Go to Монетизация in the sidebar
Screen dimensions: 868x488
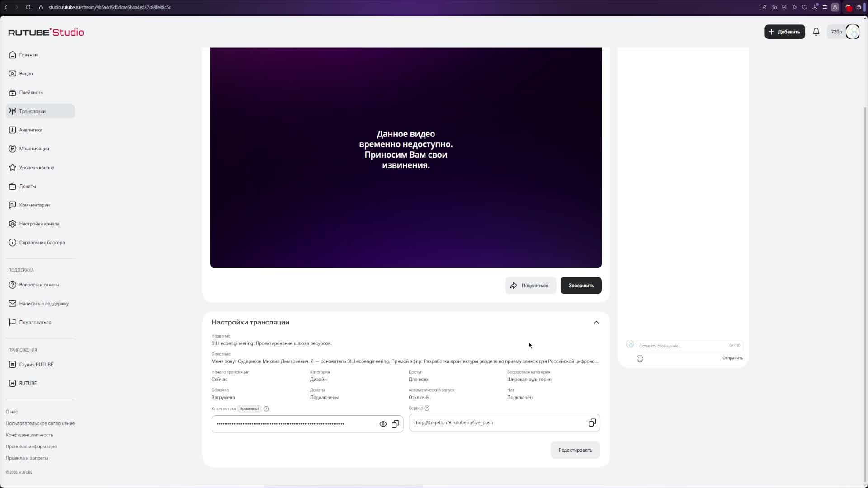(34, 149)
